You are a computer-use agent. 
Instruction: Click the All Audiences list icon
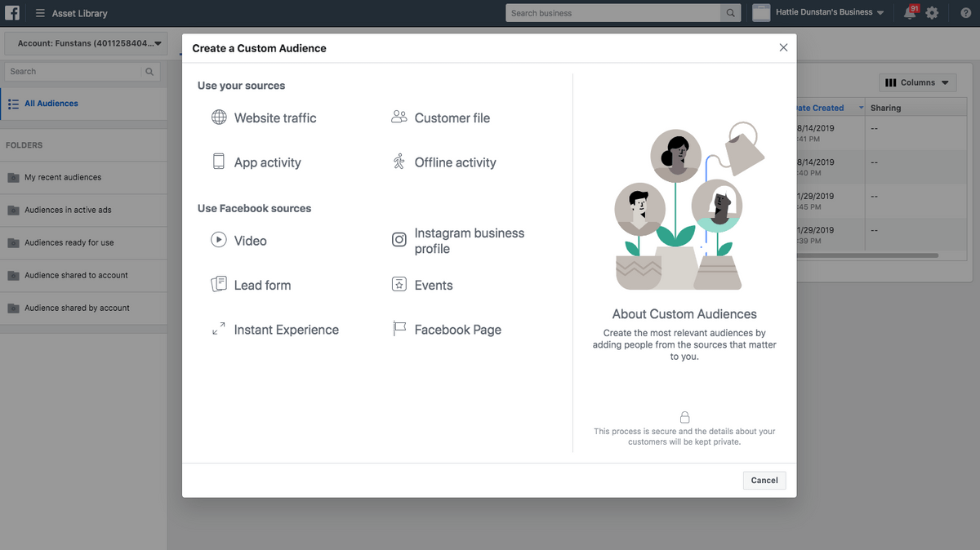tap(13, 104)
